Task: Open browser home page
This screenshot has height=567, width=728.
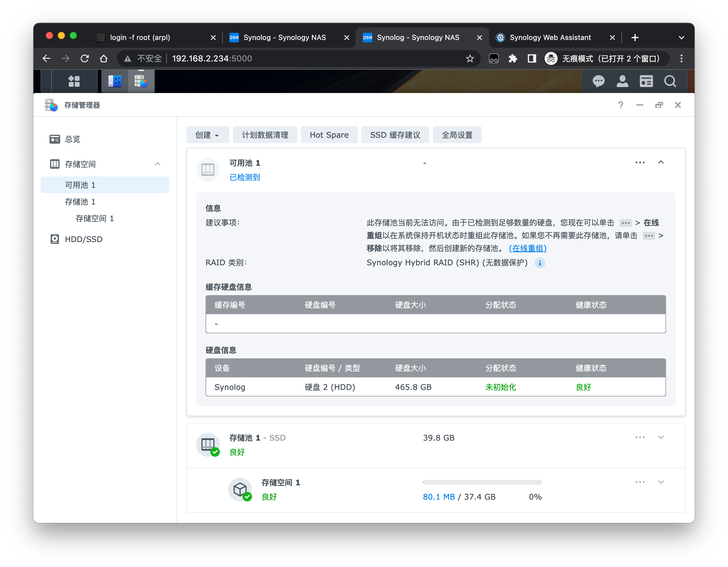Action: click(x=104, y=59)
